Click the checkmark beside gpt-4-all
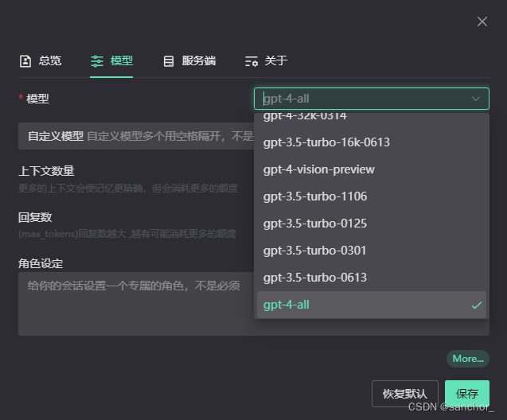 pos(476,305)
